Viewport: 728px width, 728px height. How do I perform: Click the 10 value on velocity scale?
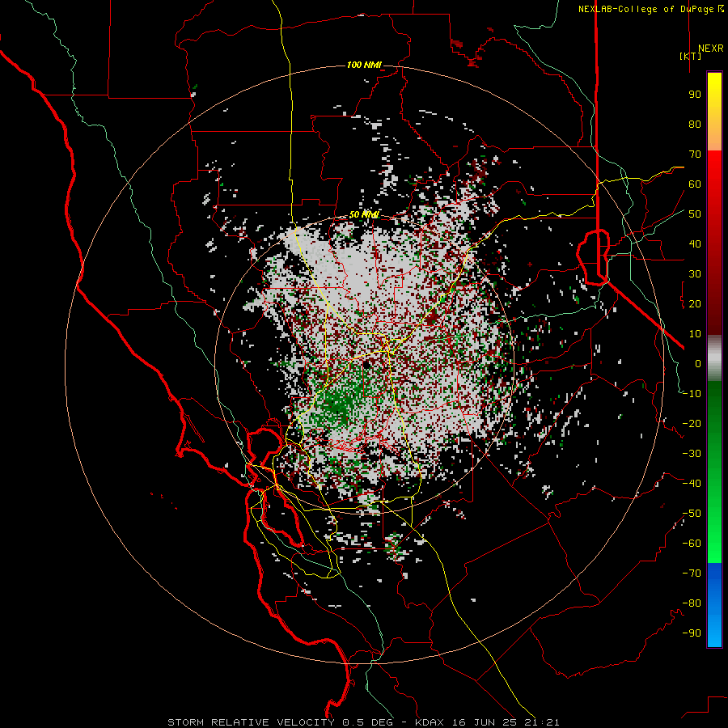pos(695,334)
